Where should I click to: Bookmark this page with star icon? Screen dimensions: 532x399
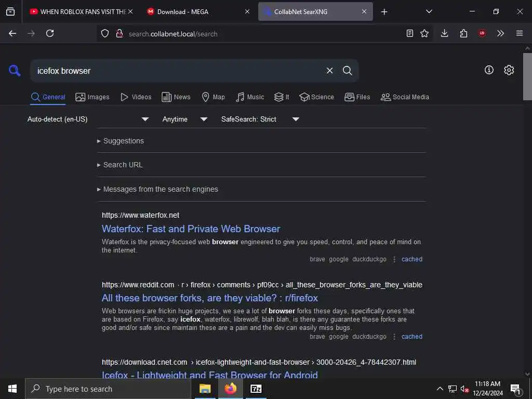click(x=424, y=33)
